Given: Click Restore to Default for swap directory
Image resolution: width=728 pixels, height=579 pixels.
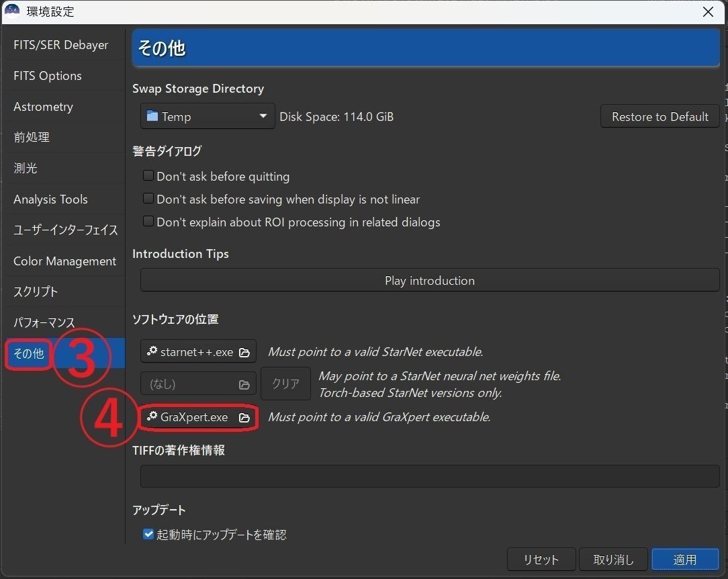Looking at the screenshot, I should coord(659,116).
